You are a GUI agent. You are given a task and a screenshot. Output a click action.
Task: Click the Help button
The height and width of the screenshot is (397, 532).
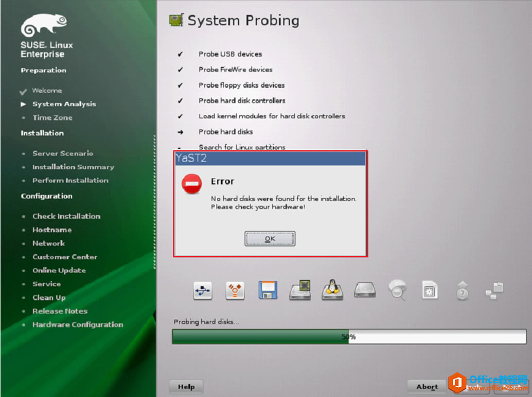[186, 387]
